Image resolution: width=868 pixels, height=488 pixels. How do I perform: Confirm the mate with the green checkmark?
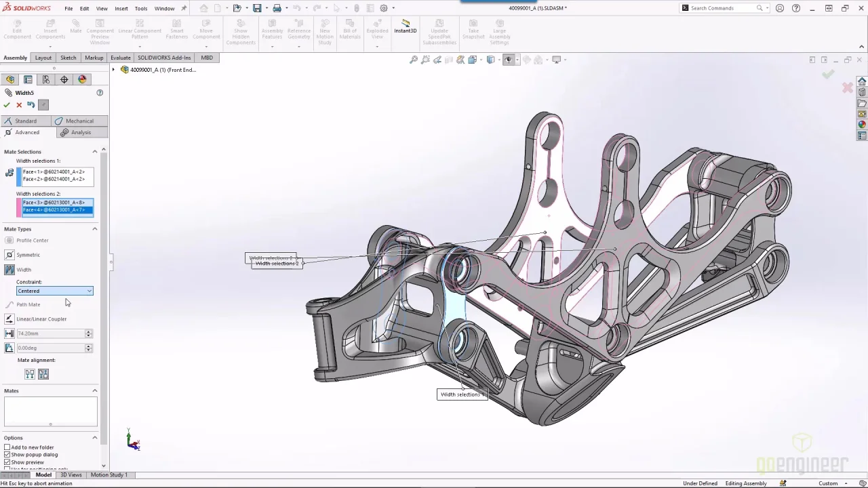point(7,105)
